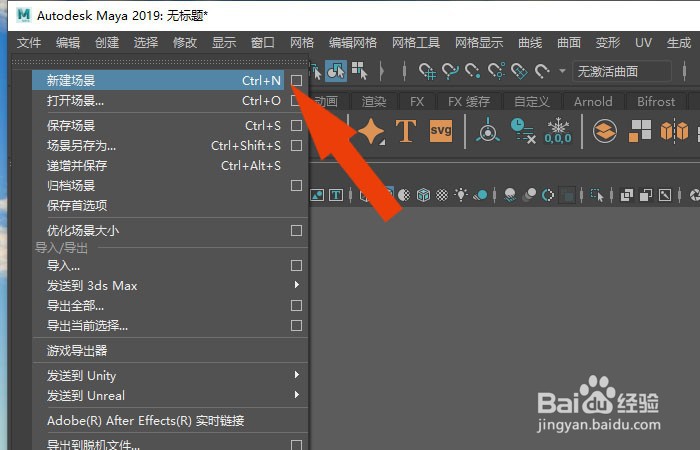The width and height of the screenshot is (700, 450).
Task: Switch to the 自定义 shelf tab
Action: pos(531,102)
